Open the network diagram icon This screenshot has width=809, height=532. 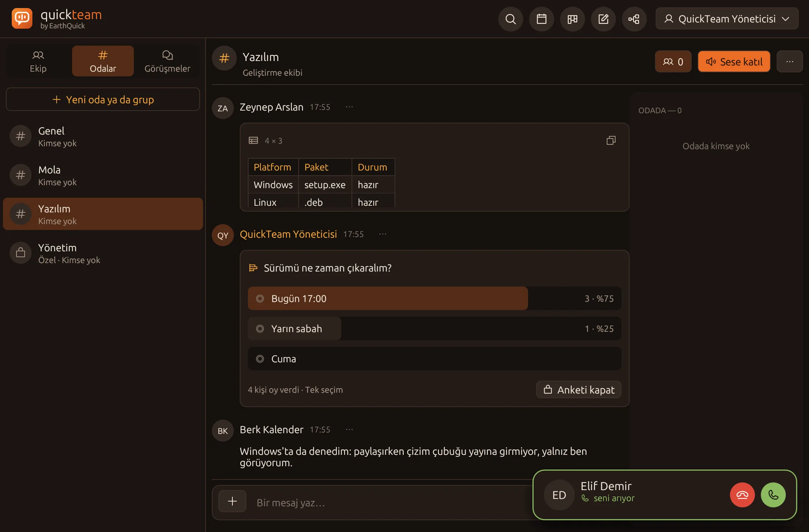pos(634,19)
